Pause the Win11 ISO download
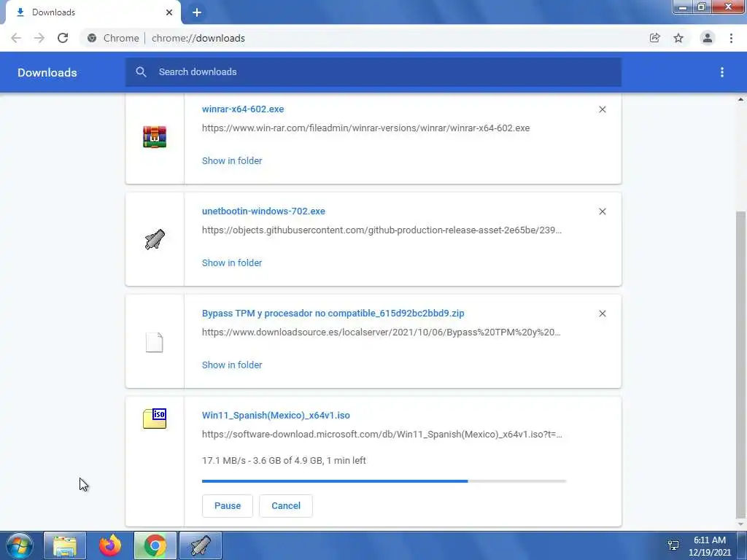The image size is (747, 560). (x=228, y=506)
